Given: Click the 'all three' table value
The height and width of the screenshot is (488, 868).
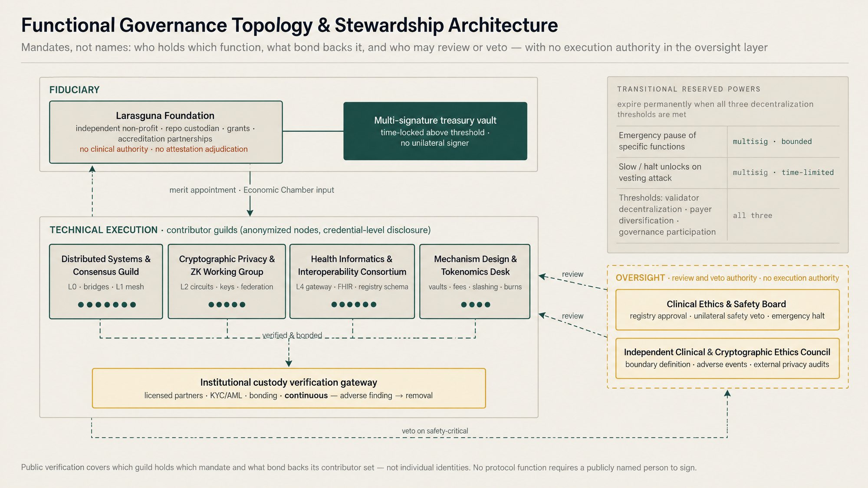Looking at the screenshot, I should click(x=753, y=216).
